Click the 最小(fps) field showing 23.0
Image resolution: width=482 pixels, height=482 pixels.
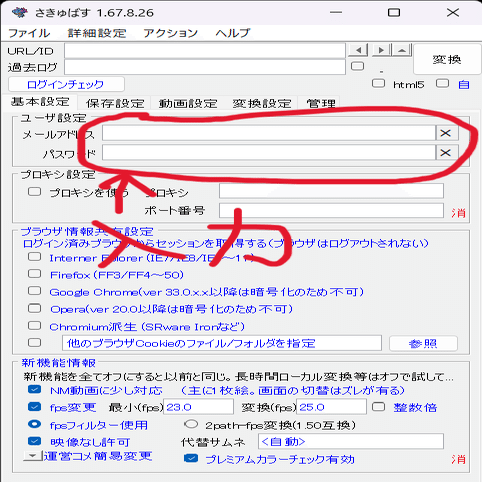click(x=198, y=407)
